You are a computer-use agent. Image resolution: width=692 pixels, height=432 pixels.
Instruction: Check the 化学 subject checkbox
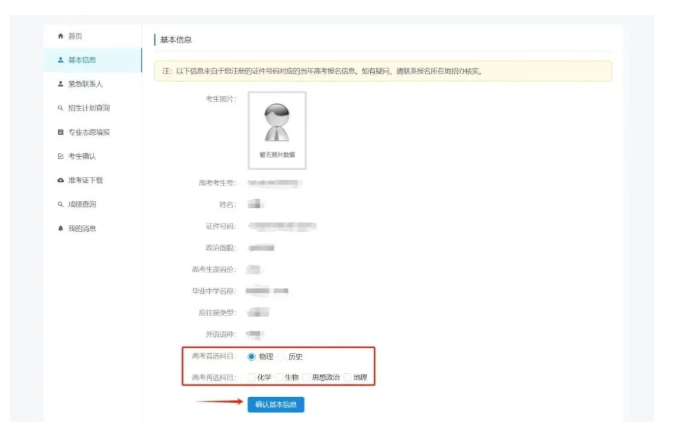pyautogui.click(x=251, y=378)
